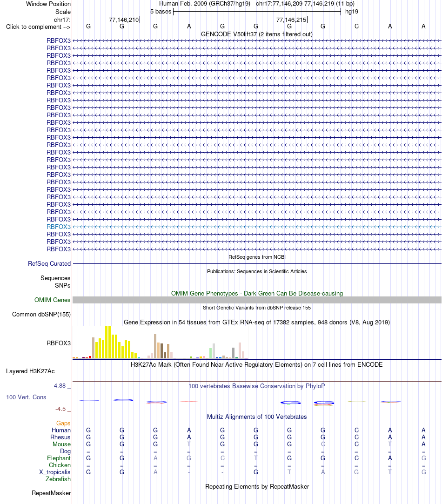Click the light-blue highlighted RBFOX3 transcript label
The width and height of the screenshot is (442, 504).
click(x=59, y=227)
